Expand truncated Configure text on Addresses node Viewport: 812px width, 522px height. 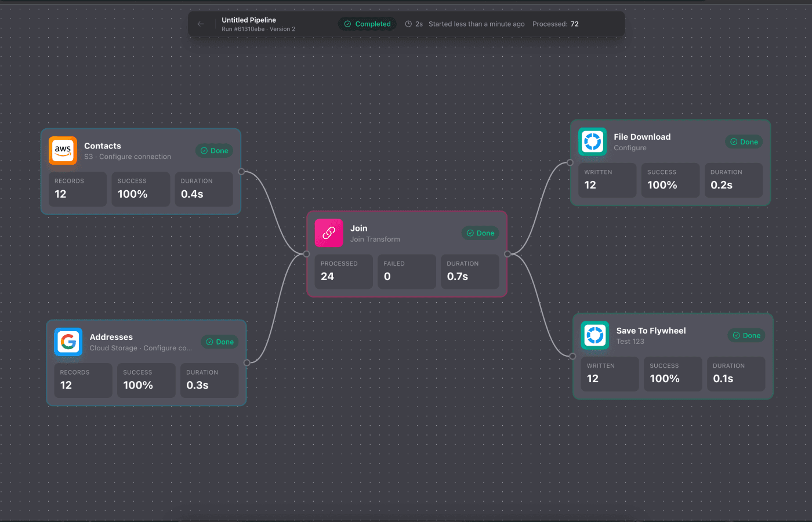click(x=141, y=347)
